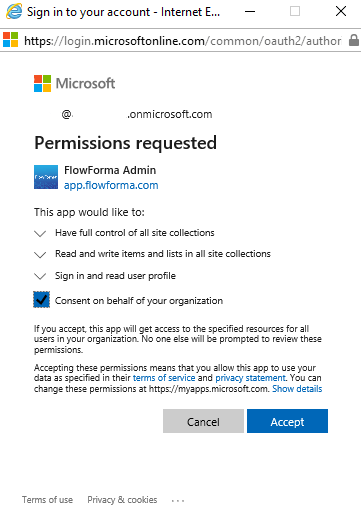Click the Accept button
The width and height of the screenshot is (361, 508).
[287, 421]
